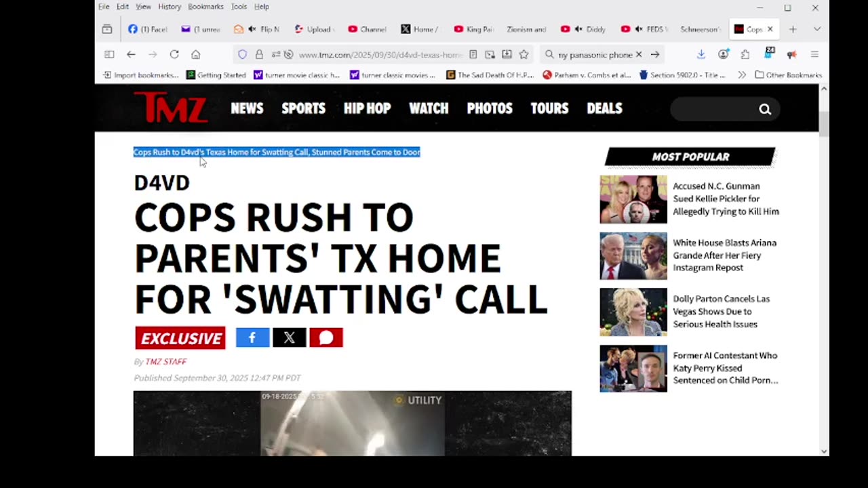Image resolution: width=868 pixels, height=488 pixels.
Task: Switch to the Channel YouTube tab
Action: [367, 29]
